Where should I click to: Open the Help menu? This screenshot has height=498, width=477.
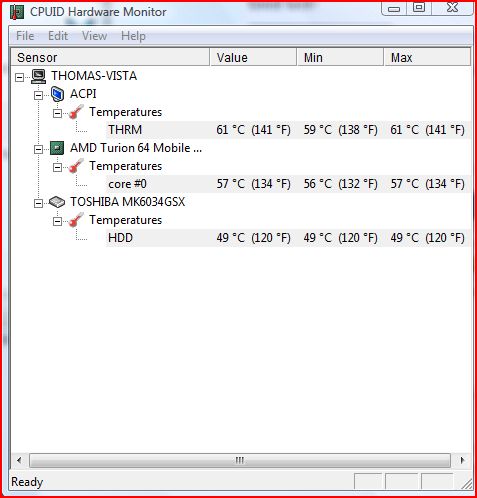pyautogui.click(x=133, y=36)
